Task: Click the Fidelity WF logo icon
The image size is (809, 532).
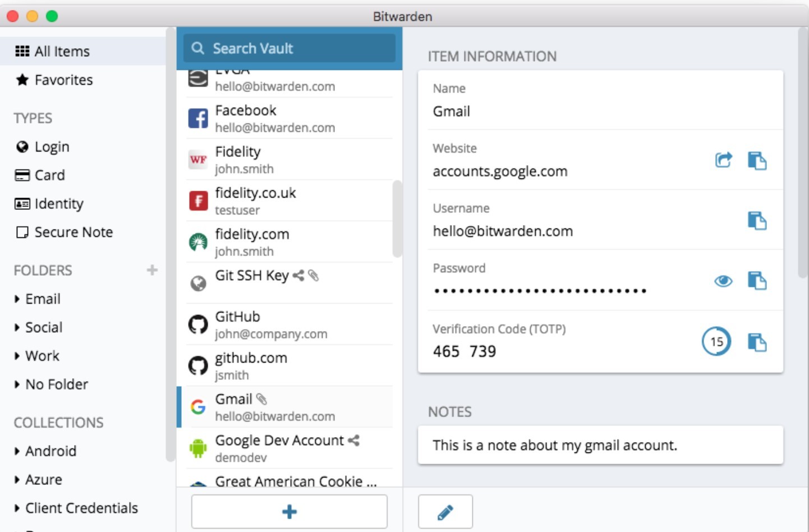Action: [x=198, y=160]
